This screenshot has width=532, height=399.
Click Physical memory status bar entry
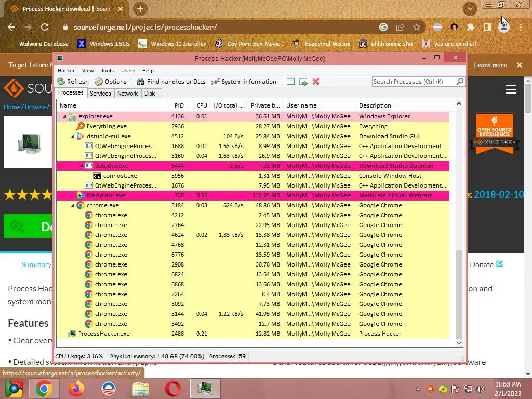pos(157,356)
